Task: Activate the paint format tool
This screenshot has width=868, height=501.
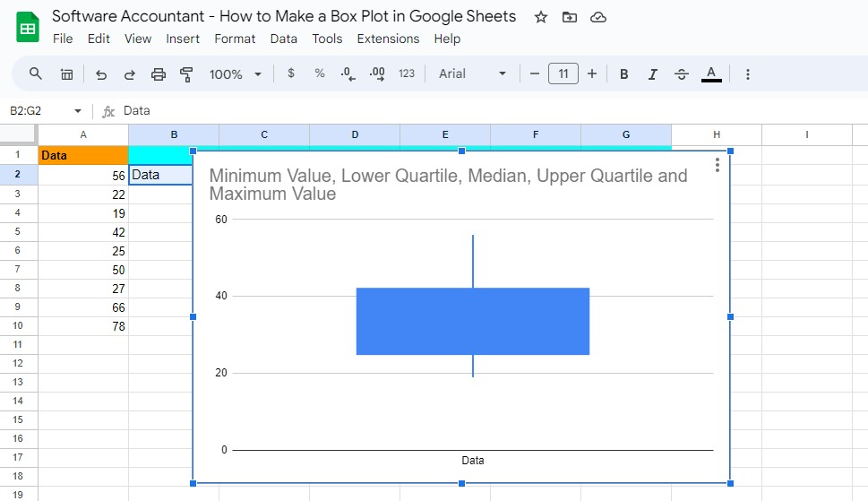Action: pyautogui.click(x=186, y=74)
